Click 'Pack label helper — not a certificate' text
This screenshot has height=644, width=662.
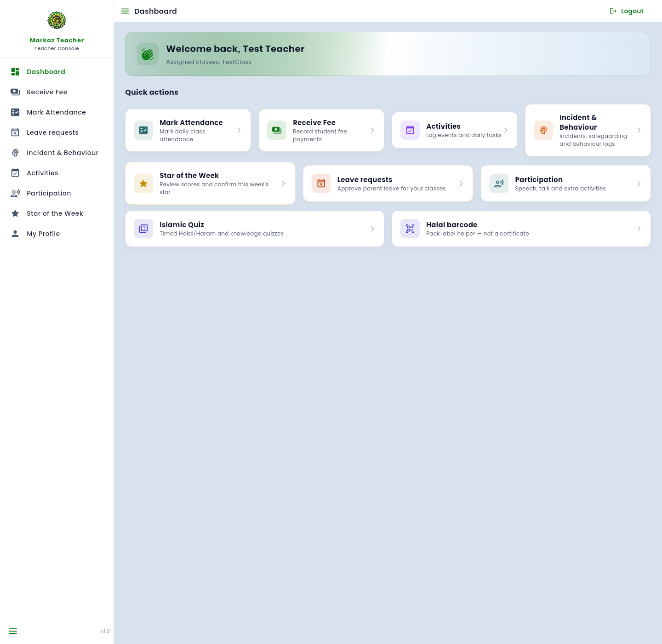[478, 234]
